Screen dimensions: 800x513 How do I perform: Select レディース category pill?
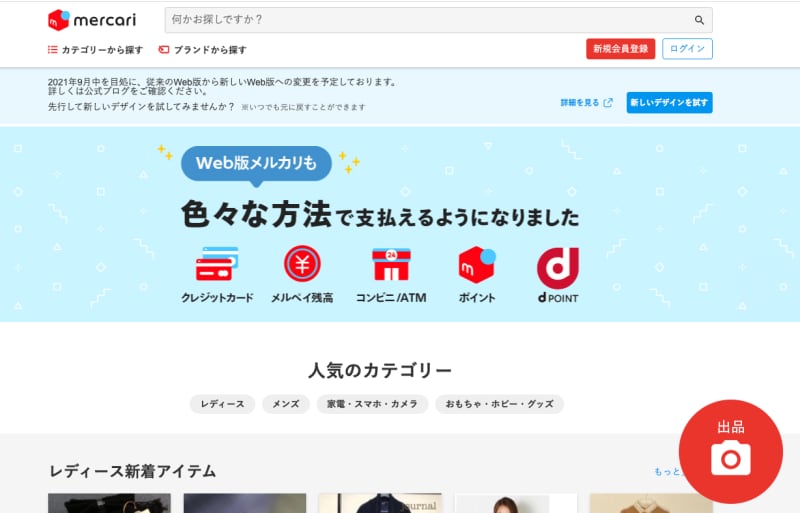tap(222, 404)
